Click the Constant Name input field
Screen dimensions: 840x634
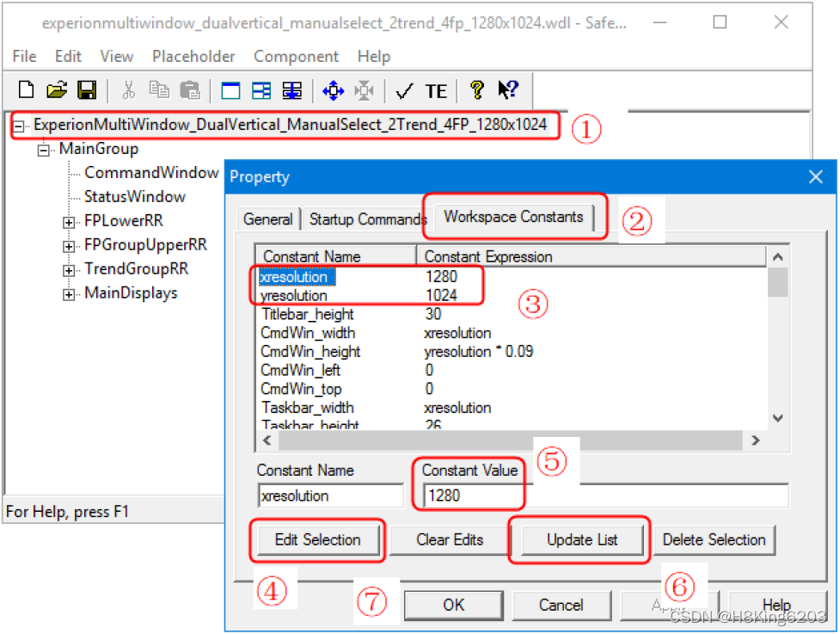coord(330,496)
